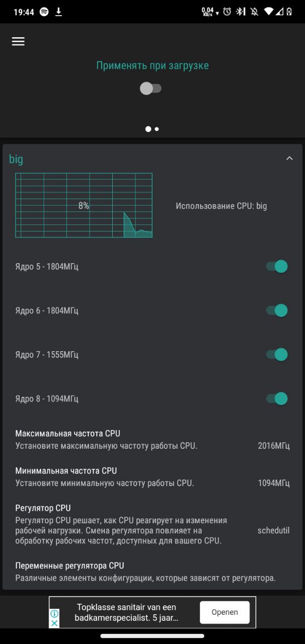Tap the battery indicator icon
Viewport: 305px width, 644px height.
(289, 12)
